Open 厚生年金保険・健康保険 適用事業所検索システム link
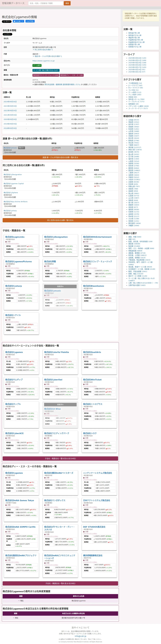The height and width of the screenshot is (644, 161). click(x=62, y=85)
